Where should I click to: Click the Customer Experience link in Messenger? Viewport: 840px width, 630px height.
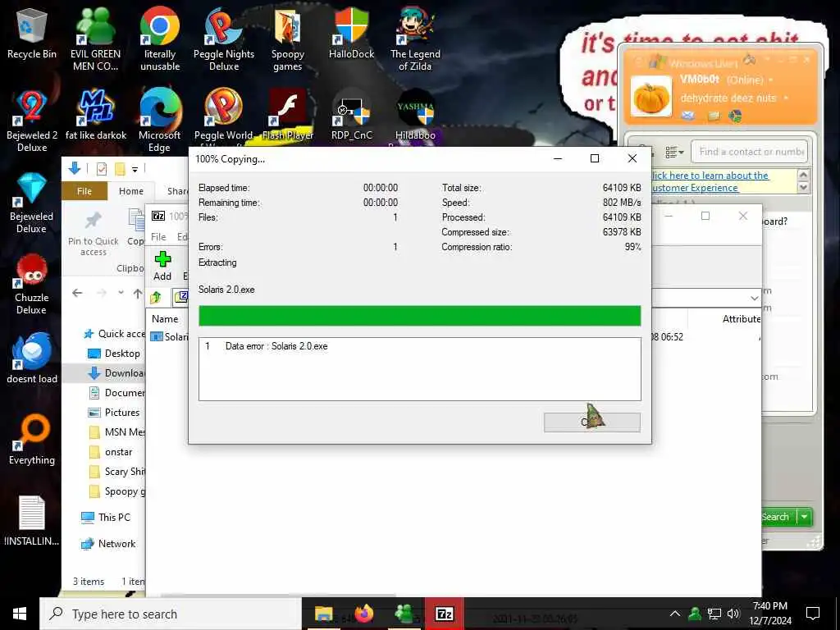695,188
